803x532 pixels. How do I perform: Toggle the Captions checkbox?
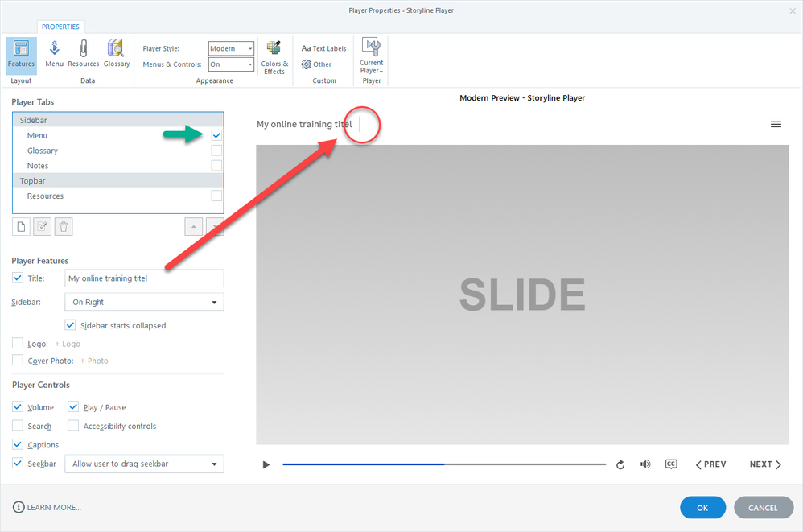tap(18, 444)
